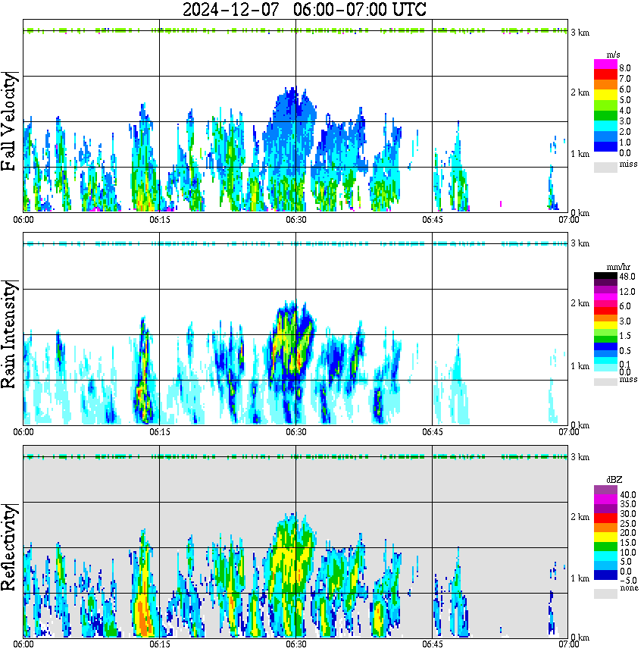The image size is (644, 658).
Task: Pick the red swatch in the dBZ legend
Action: tap(605, 518)
